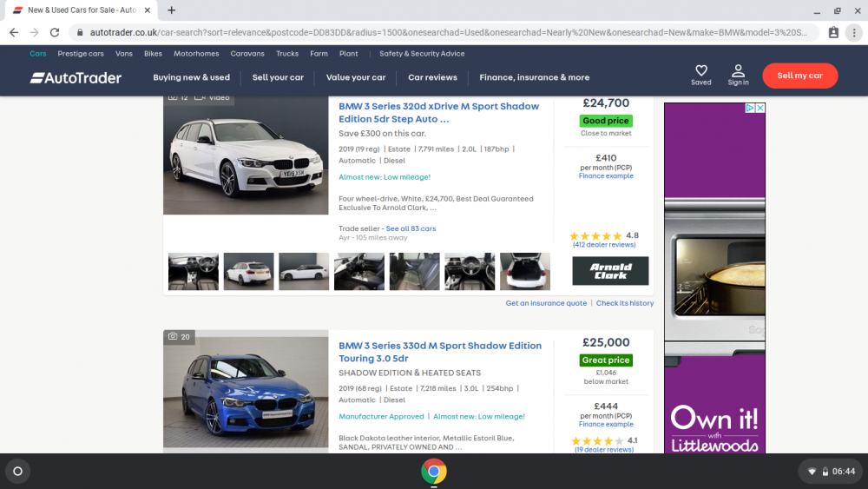
Task: Close the AutoTrader browser tab
Action: [148, 10]
